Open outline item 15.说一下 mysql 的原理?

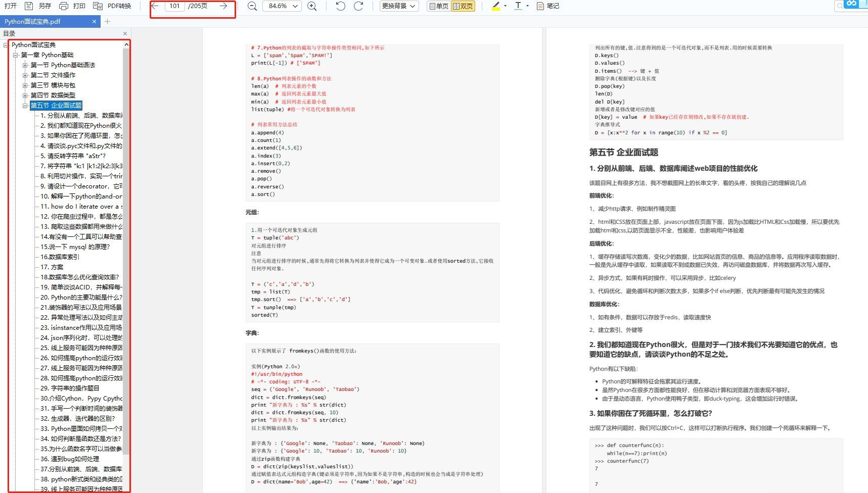(75, 247)
